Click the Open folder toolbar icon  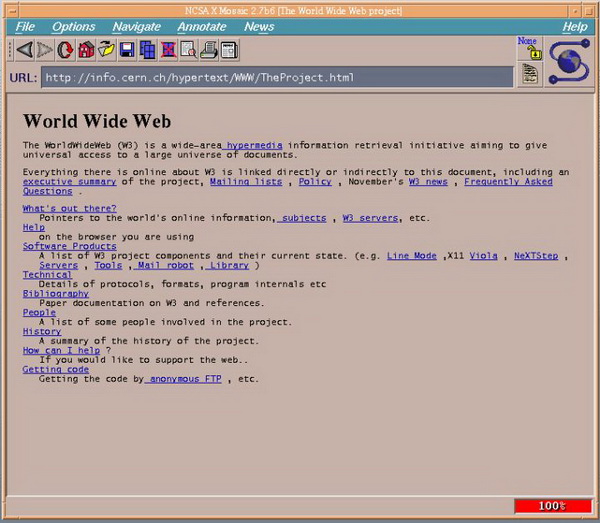coord(106,49)
